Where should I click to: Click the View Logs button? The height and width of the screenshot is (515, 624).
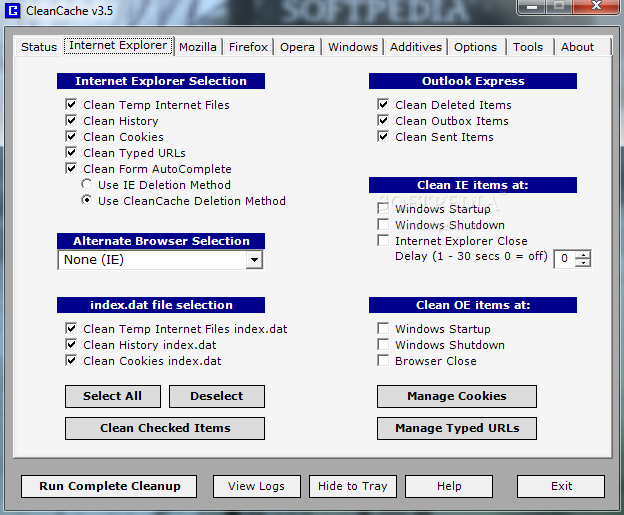coord(257,486)
